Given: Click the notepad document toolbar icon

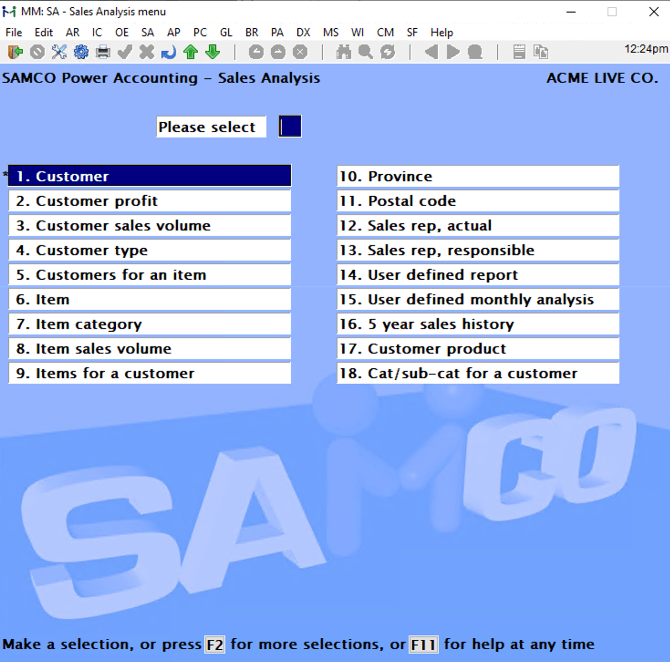Looking at the screenshot, I should coord(519,52).
